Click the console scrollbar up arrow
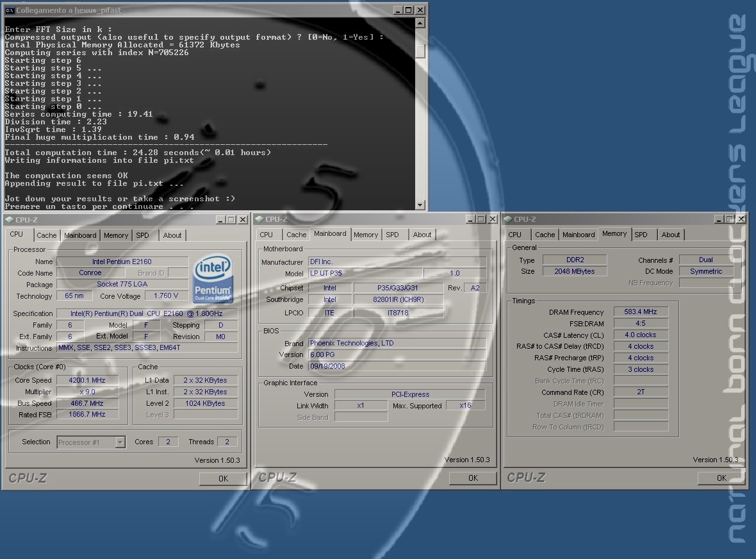 point(420,23)
